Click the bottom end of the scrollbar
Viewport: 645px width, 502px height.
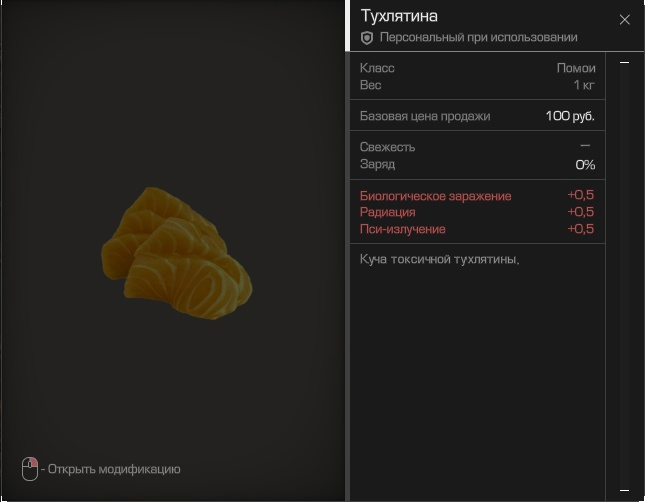[x=625, y=489]
